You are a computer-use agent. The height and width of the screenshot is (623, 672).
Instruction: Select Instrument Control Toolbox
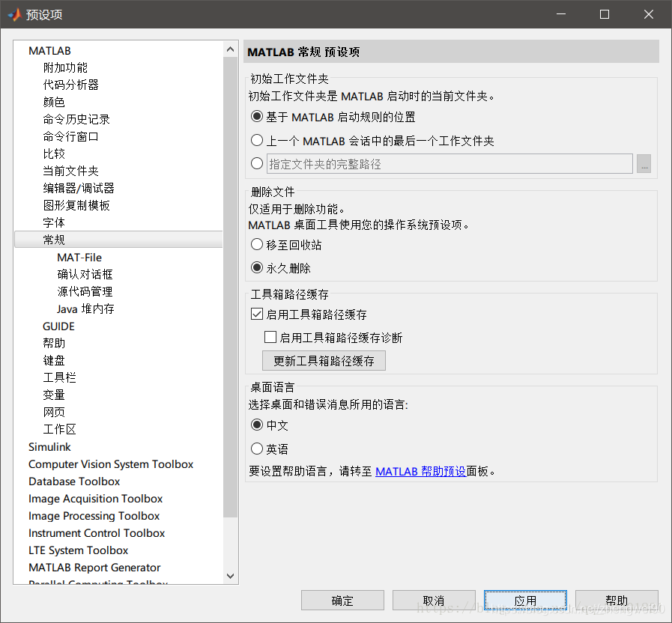[x=97, y=533]
